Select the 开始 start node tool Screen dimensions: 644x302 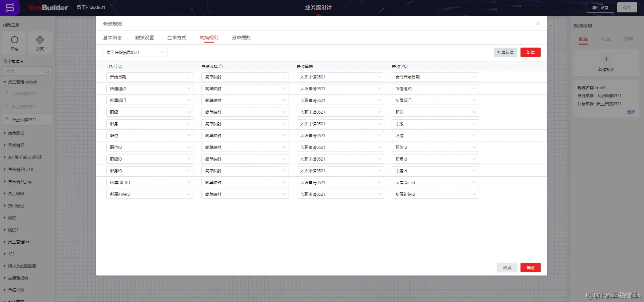point(14,43)
